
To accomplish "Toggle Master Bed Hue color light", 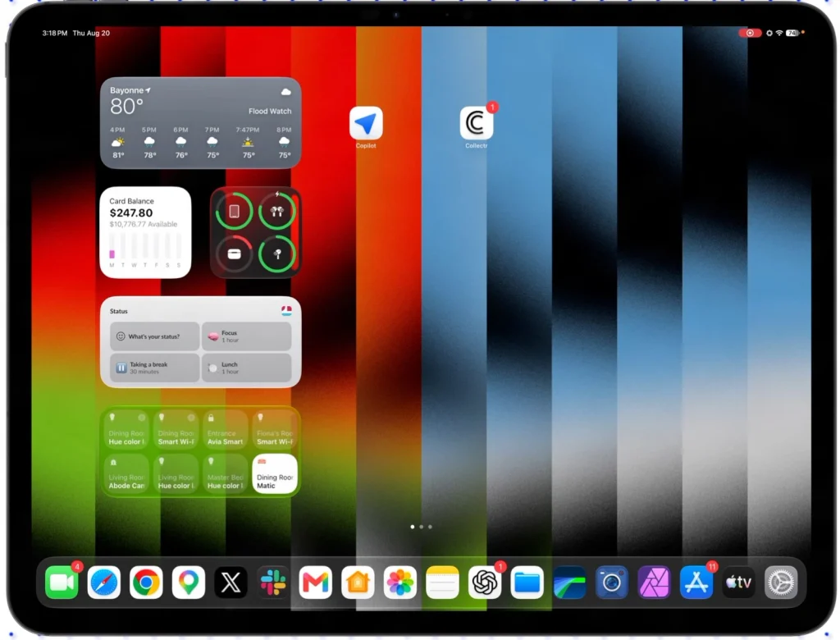I will click(x=226, y=473).
